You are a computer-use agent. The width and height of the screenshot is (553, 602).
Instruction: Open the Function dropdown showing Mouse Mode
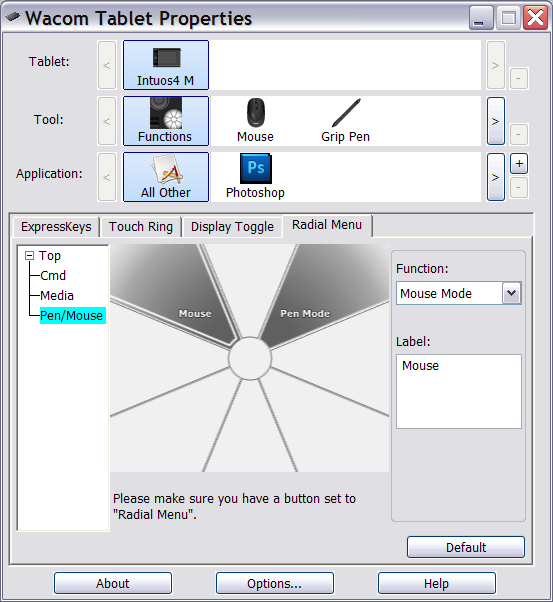(459, 293)
